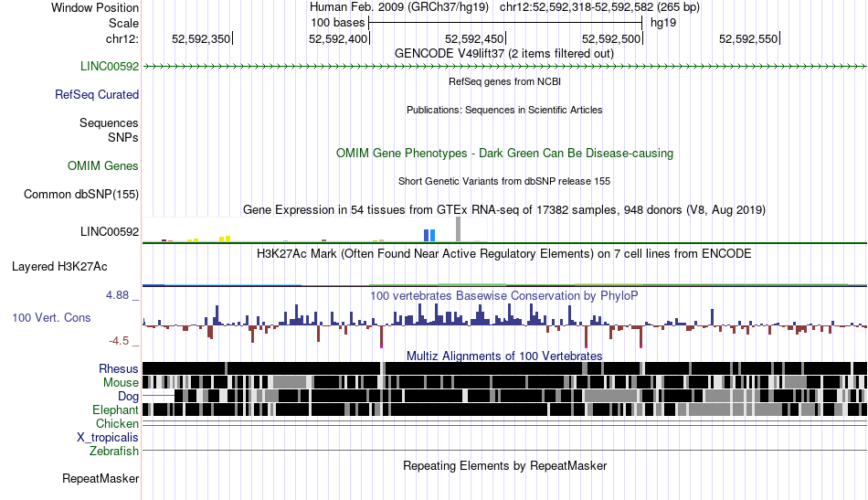Click the Scale label
This screenshot has height=500, width=868.
pos(123,23)
